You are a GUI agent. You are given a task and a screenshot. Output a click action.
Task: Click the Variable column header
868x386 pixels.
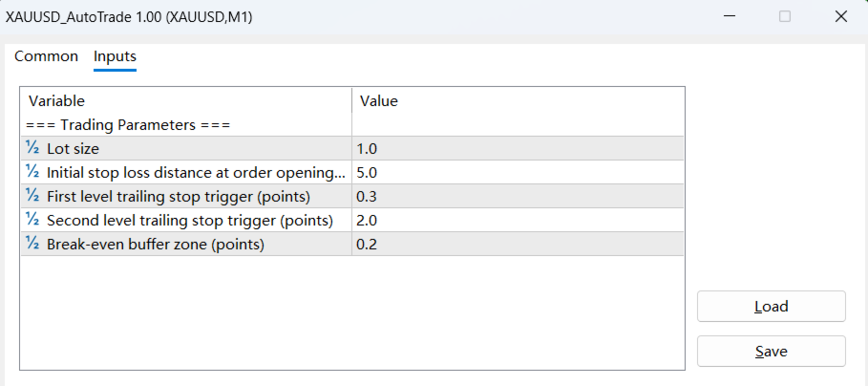[x=186, y=100]
